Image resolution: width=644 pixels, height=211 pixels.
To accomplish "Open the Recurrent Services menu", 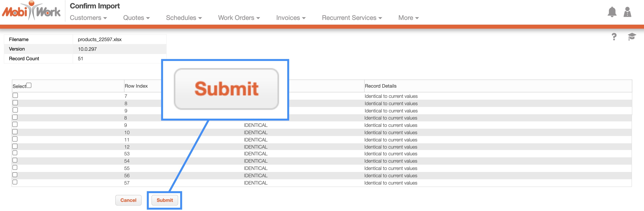I will pos(352,18).
